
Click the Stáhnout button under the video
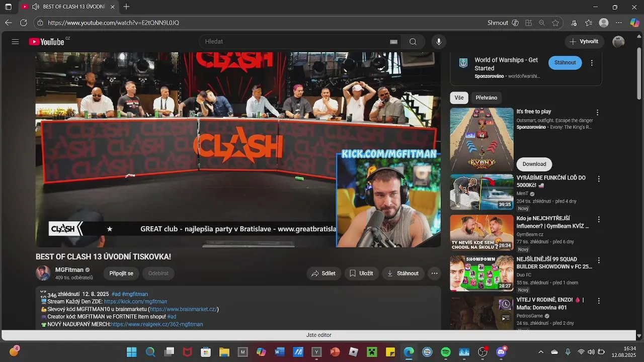[403, 274]
